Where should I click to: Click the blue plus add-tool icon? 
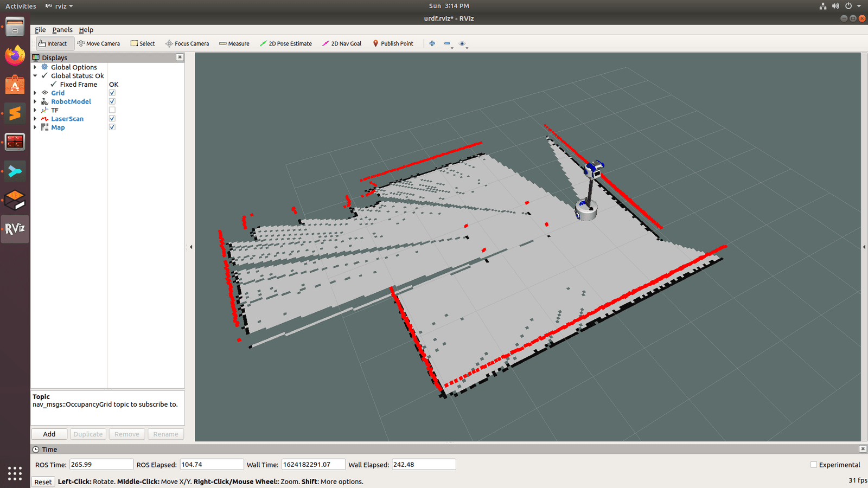(x=432, y=43)
